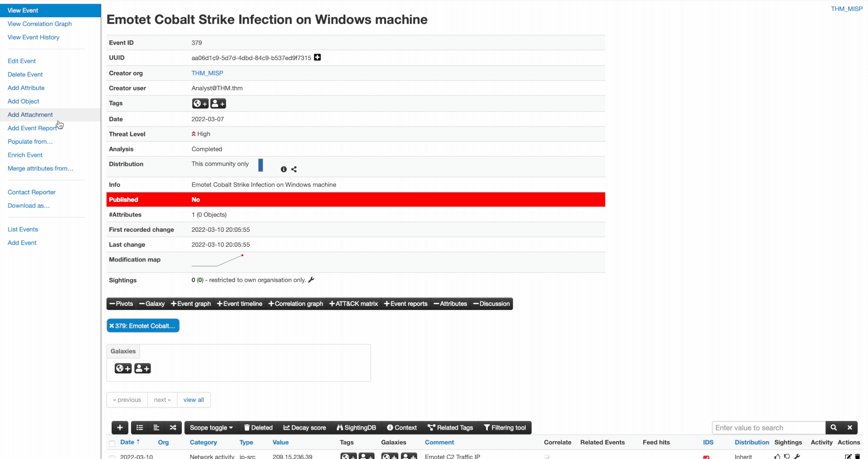Click Add Event in sidebar
This screenshot has height=459, width=868.
pyautogui.click(x=22, y=243)
